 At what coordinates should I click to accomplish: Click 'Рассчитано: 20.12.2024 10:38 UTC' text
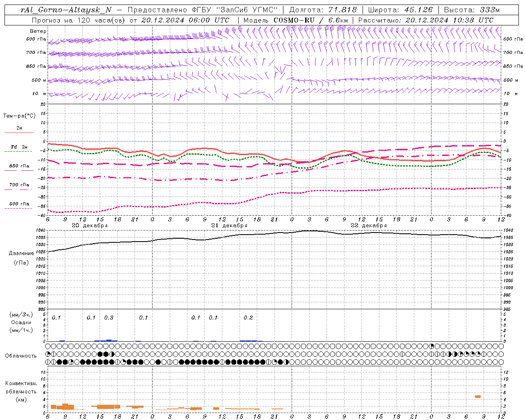(426, 20)
